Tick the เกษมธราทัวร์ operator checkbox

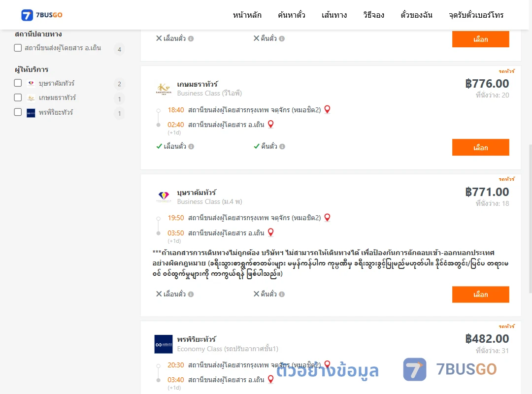tap(18, 98)
